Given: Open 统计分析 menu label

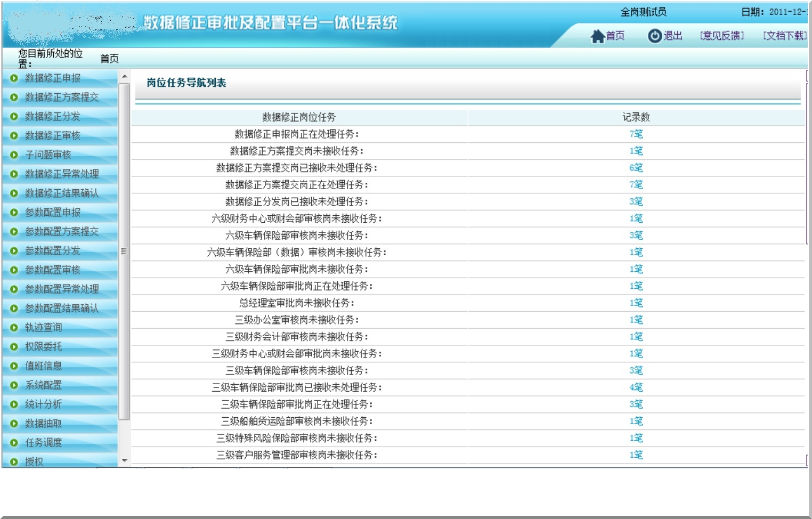Looking at the screenshot, I should coord(44,404).
